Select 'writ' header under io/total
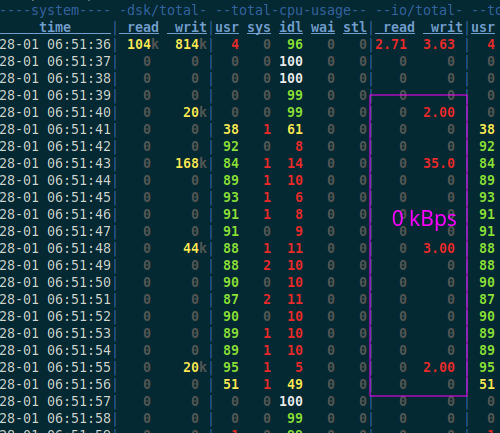 447,27
